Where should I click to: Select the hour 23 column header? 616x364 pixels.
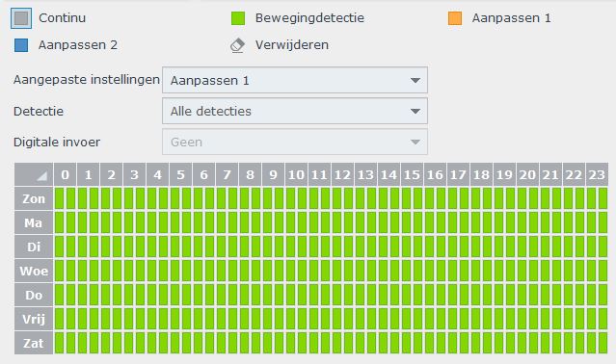[x=597, y=174]
